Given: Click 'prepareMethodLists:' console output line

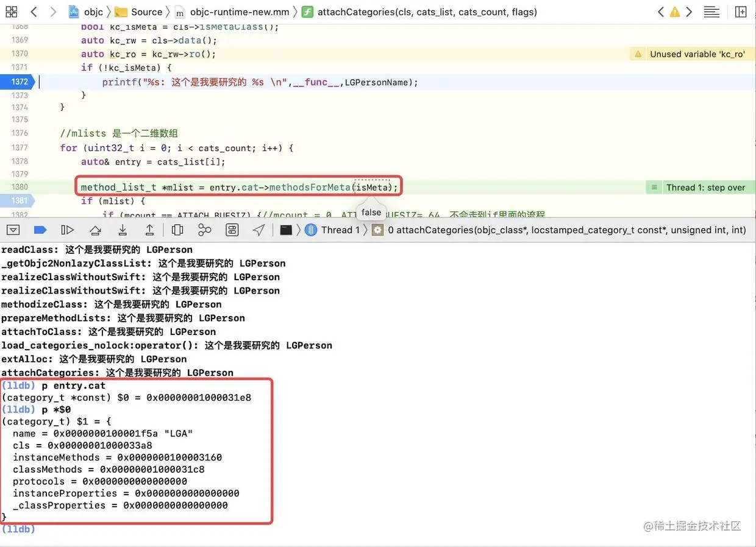Looking at the screenshot, I should [x=123, y=318].
